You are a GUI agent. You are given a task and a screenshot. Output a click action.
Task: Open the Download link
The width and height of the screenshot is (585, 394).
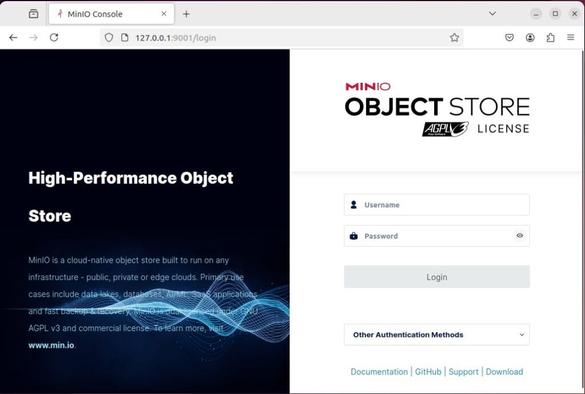(504, 372)
